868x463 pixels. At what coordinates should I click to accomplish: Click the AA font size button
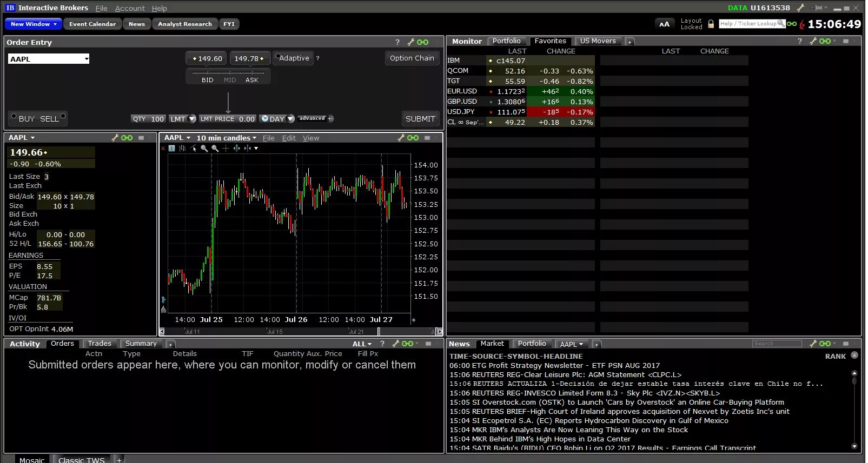click(x=665, y=24)
